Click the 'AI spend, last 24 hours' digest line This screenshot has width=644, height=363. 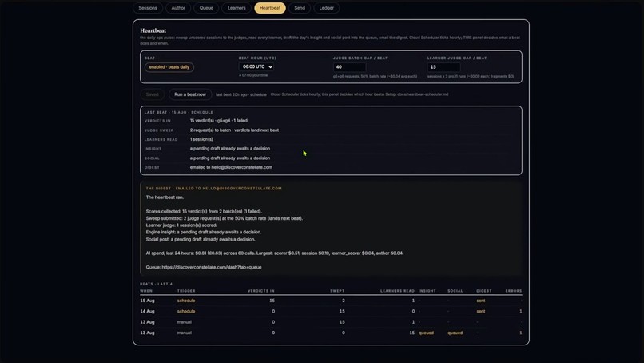(x=274, y=253)
